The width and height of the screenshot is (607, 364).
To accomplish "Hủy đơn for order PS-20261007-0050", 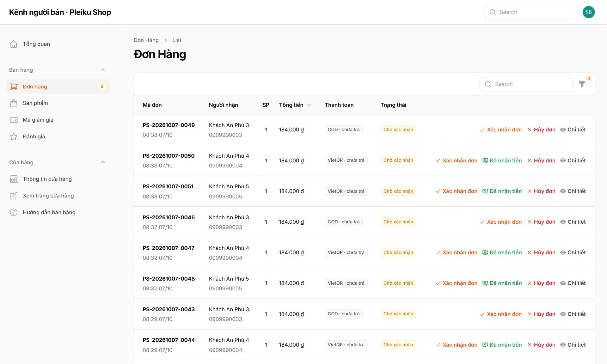I will point(541,161).
